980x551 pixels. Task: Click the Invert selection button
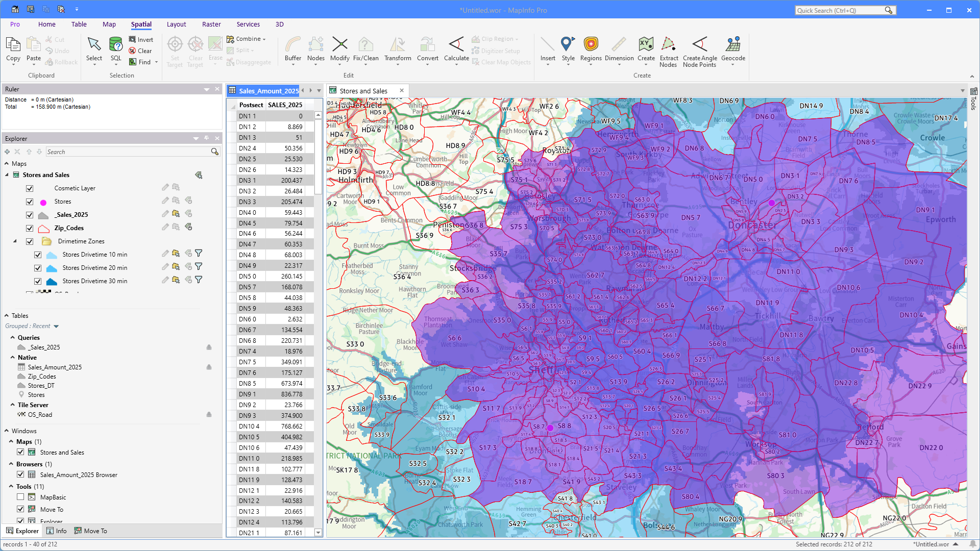pos(141,39)
